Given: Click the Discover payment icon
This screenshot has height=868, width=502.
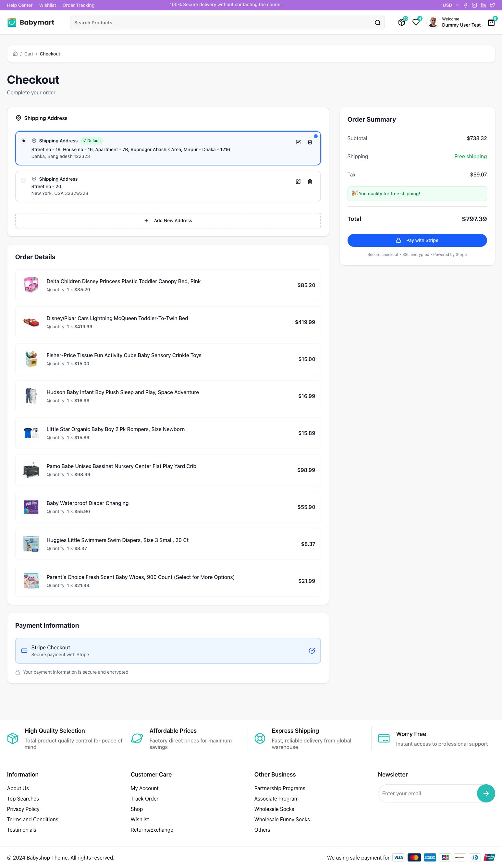Looking at the screenshot, I should (x=459, y=857).
